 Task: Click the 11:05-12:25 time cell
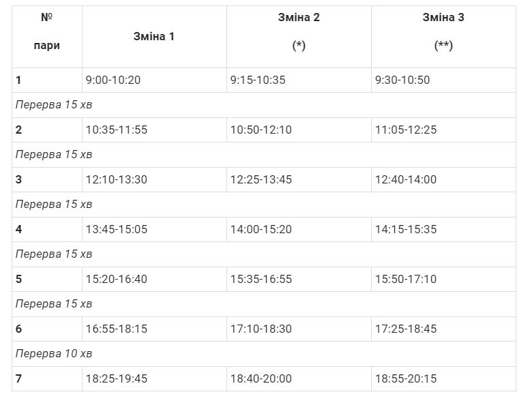406,130
